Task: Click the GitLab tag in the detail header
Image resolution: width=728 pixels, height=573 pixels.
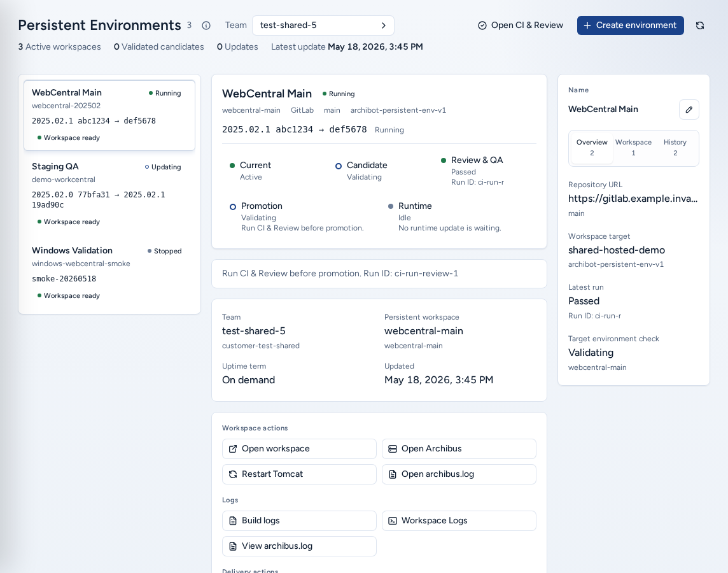Action: tap(302, 111)
